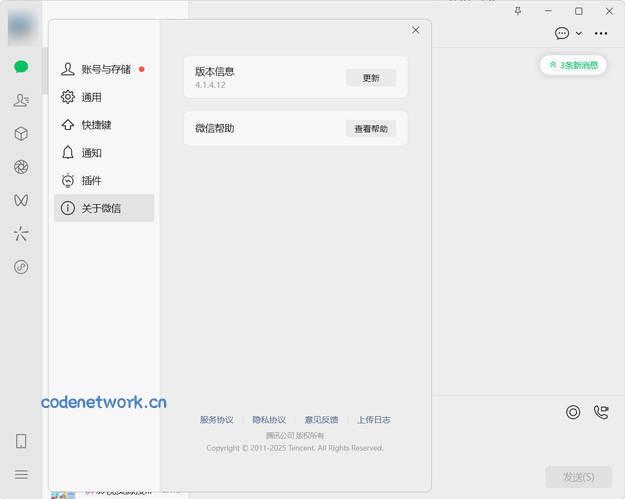Open the 服务协议 link
Image resolution: width=625 pixels, height=499 pixels.
(x=217, y=420)
